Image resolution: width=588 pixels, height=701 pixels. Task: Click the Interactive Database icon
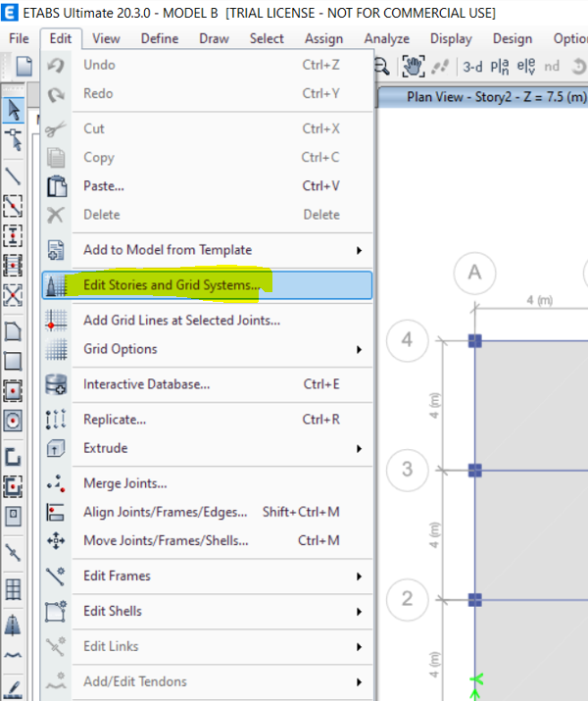coord(56,384)
